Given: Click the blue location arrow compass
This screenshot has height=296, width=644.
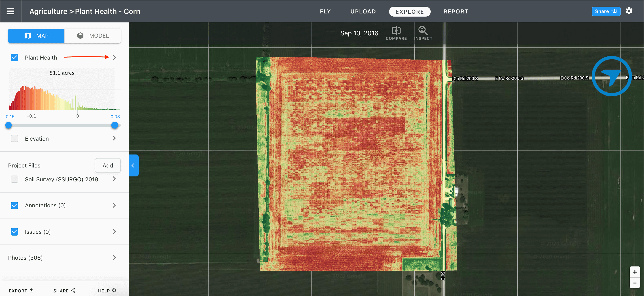Looking at the screenshot, I should click(x=612, y=76).
